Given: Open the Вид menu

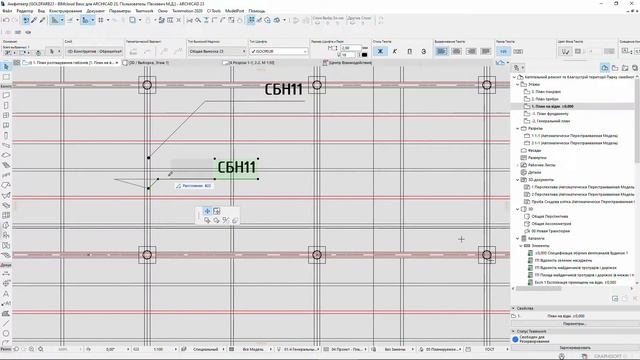Looking at the screenshot, I should 41,11.
